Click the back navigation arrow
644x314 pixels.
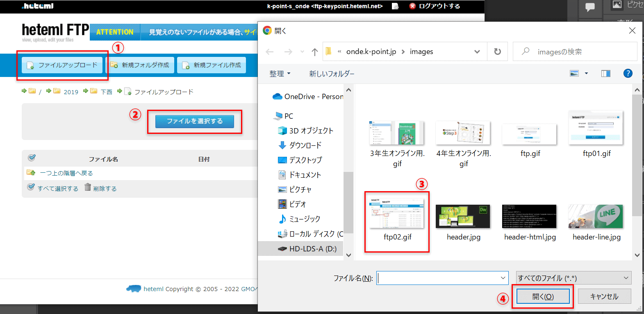coord(269,52)
